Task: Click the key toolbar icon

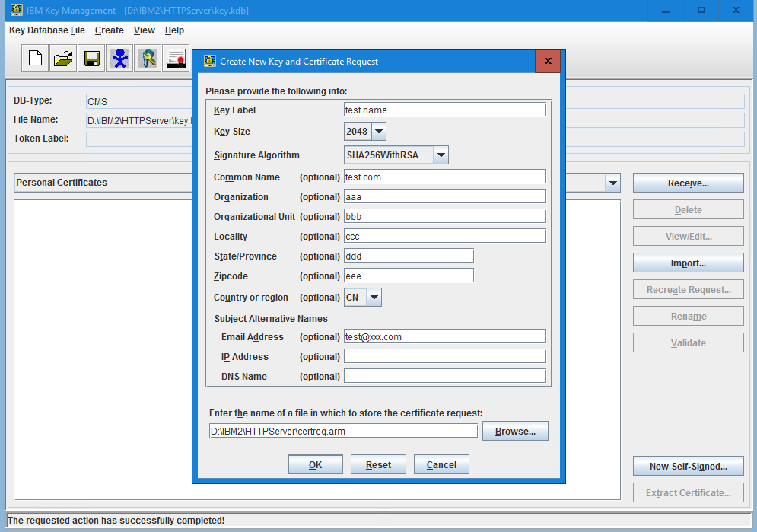Action: pyautogui.click(x=148, y=58)
